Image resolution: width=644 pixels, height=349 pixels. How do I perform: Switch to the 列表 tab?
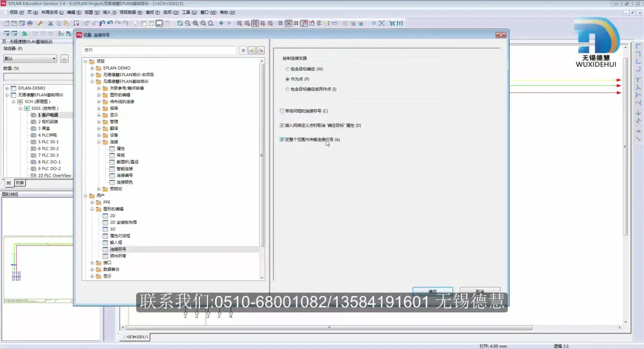pos(19,183)
